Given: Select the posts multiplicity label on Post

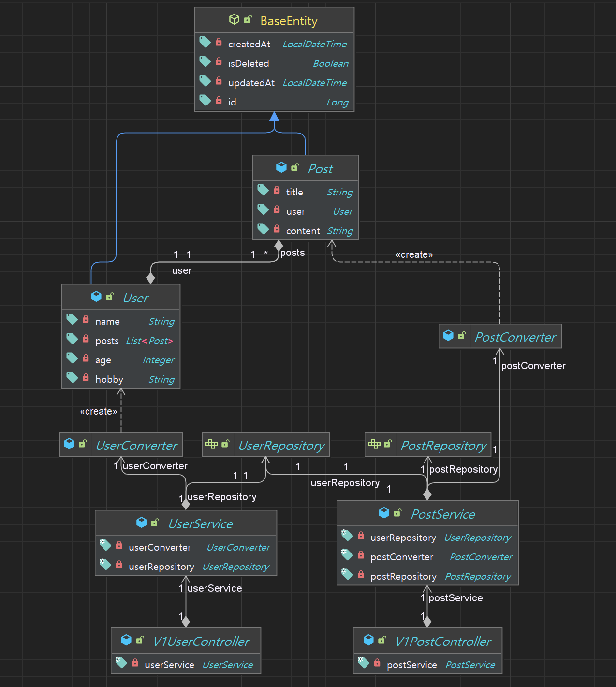Looking at the screenshot, I should [x=292, y=252].
